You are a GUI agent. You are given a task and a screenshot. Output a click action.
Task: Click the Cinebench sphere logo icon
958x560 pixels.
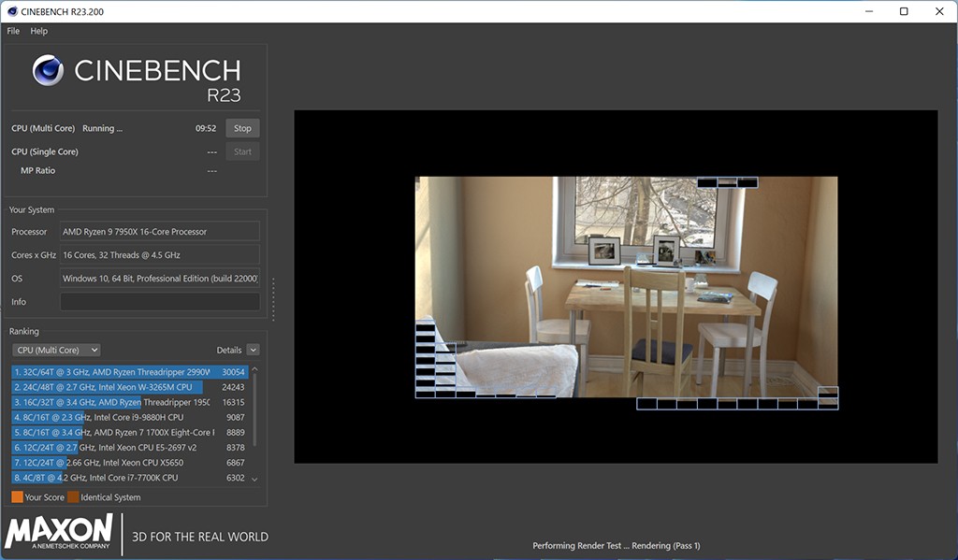point(48,71)
